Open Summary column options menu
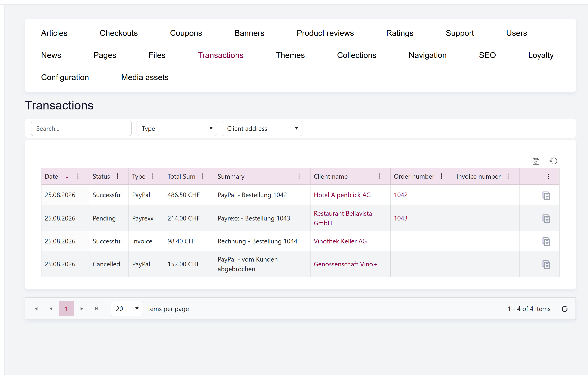 [299, 176]
